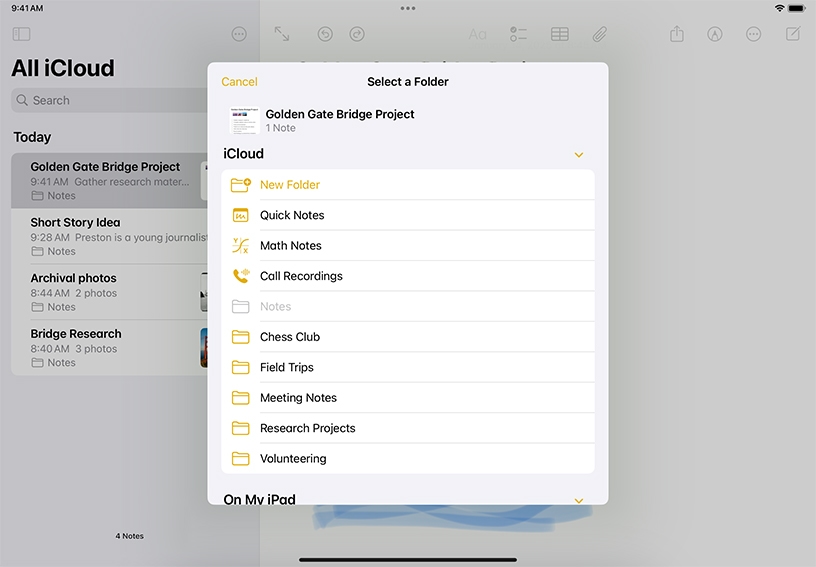This screenshot has width=816, height=567.
Task: Compose a new note icon
Action: click(793, 34)
